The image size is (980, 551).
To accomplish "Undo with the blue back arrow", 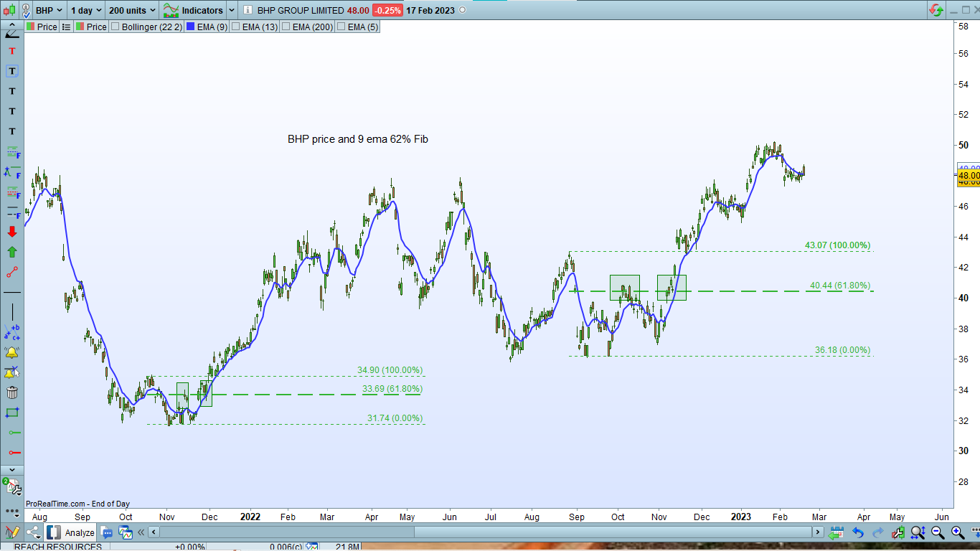I will click(857, 532).
